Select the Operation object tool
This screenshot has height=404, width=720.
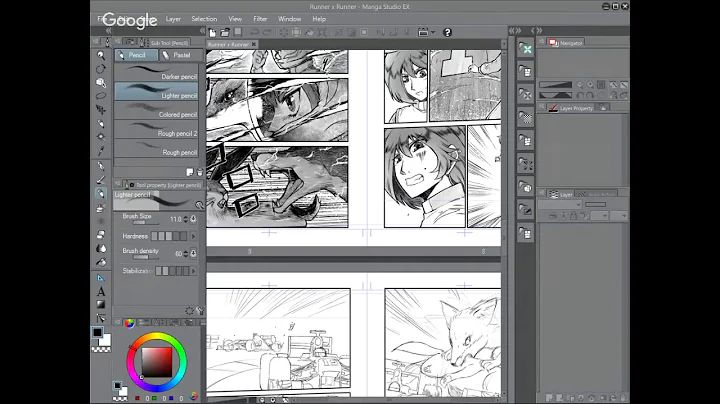(x=101, y=83)
